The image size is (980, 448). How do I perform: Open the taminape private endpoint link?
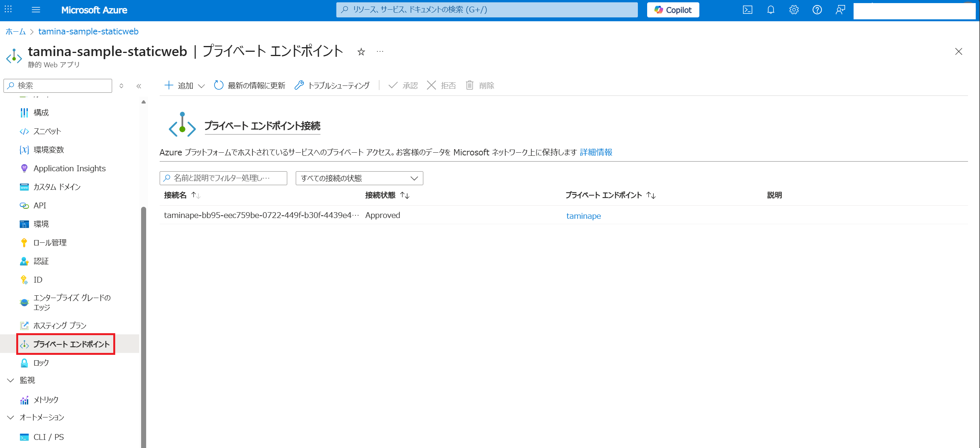point(583,216)
